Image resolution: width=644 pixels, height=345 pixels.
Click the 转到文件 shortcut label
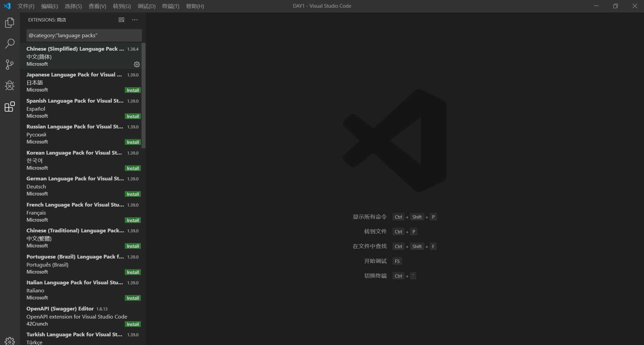(x=375, y=231)
